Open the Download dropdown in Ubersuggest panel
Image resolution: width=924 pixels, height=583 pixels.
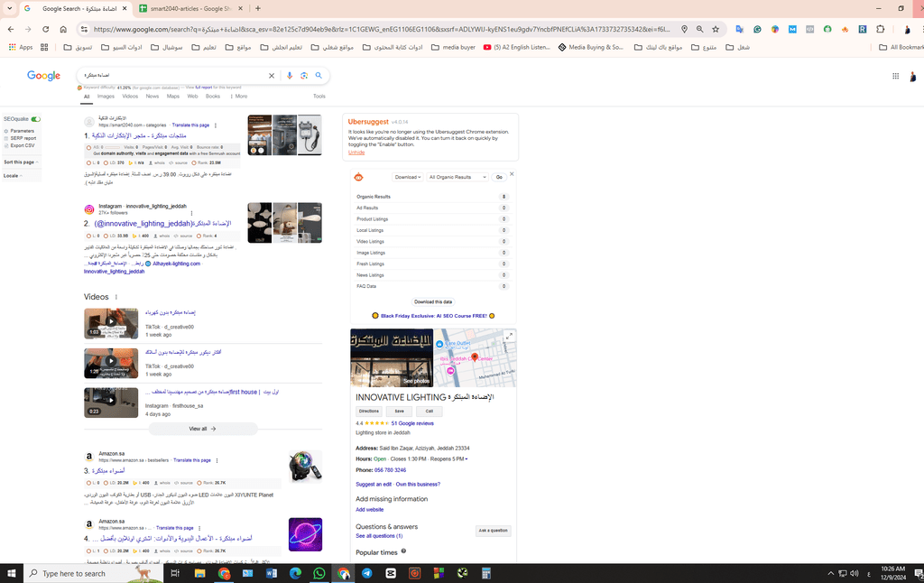(x=408, y=177)
